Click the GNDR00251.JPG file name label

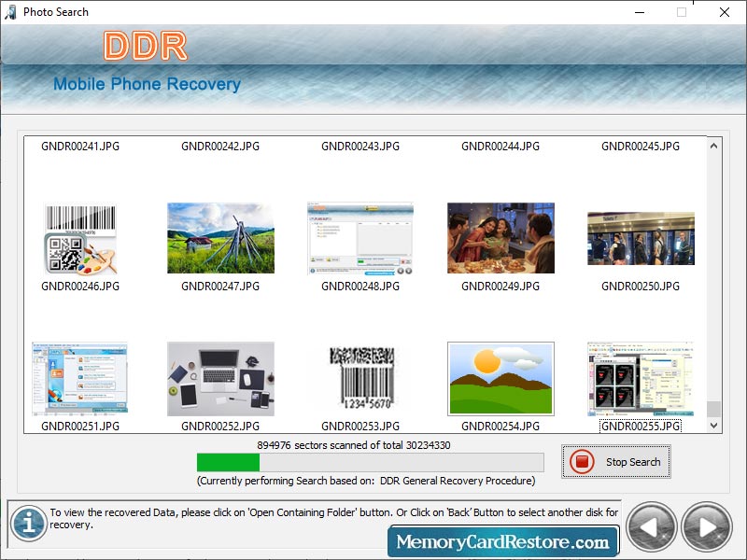pos(80,427)
